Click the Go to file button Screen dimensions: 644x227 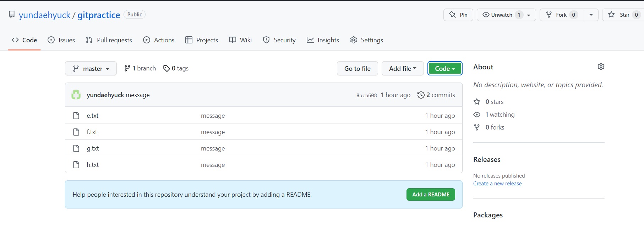click(x=358, y=68)
